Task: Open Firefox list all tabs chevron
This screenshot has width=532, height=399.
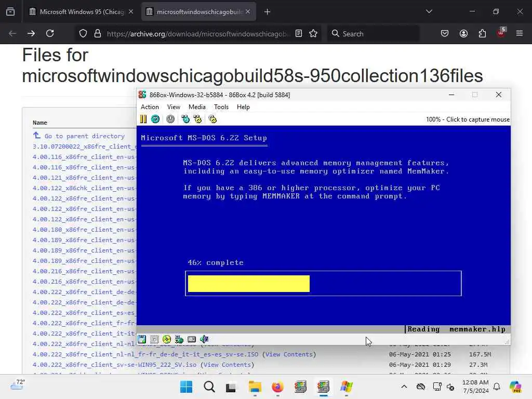Action: (429, 11)
